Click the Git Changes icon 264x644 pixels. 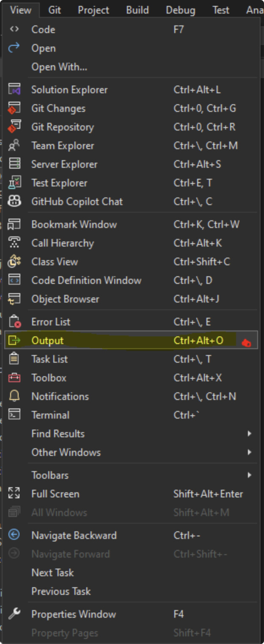tap(14, 108)
